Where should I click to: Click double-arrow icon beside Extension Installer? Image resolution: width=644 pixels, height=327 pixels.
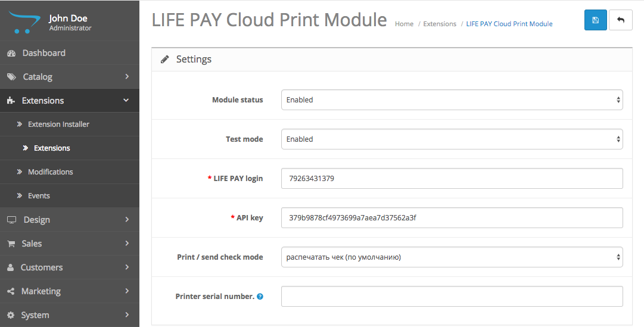19,124
